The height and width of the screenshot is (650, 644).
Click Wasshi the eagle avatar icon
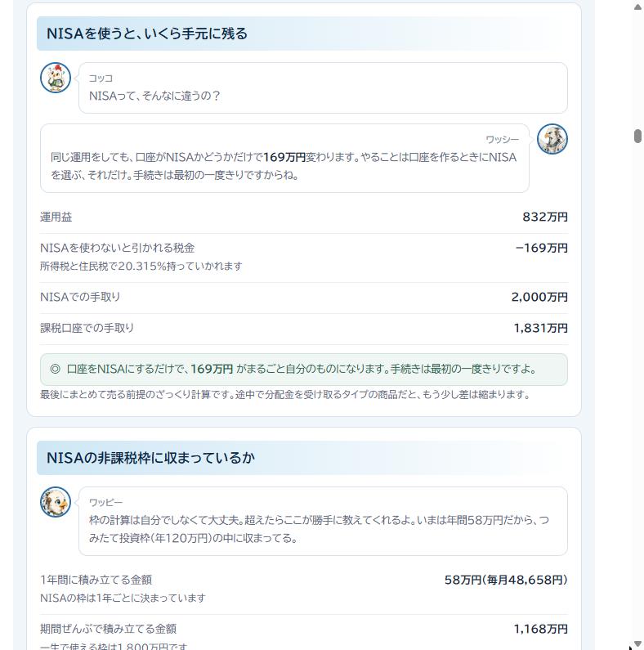click(552, 139)
